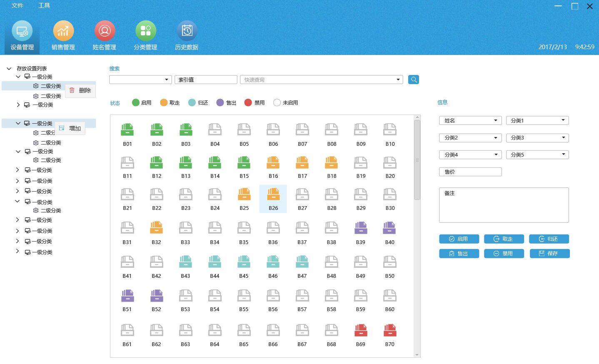Viewport: 599px width, 364px height.
Task: Select storage slot B26
Action: pos(273,198)
